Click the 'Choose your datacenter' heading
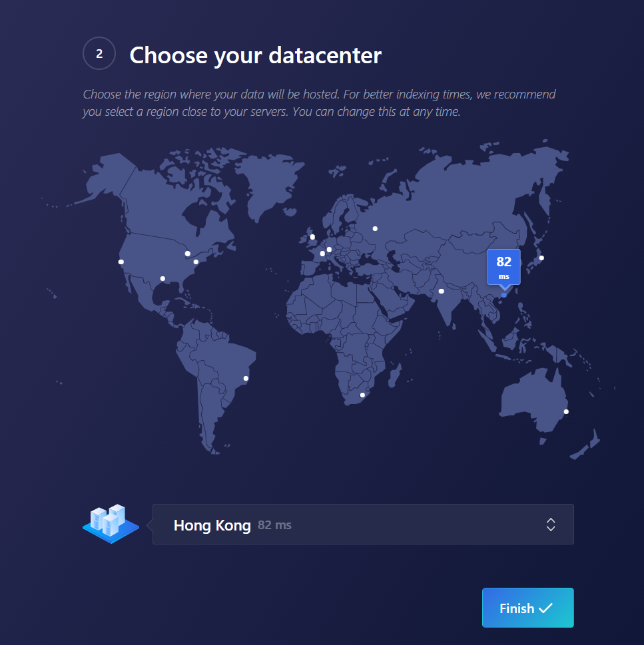This screenshot has width=644, height=645. [x=256, y=55]
